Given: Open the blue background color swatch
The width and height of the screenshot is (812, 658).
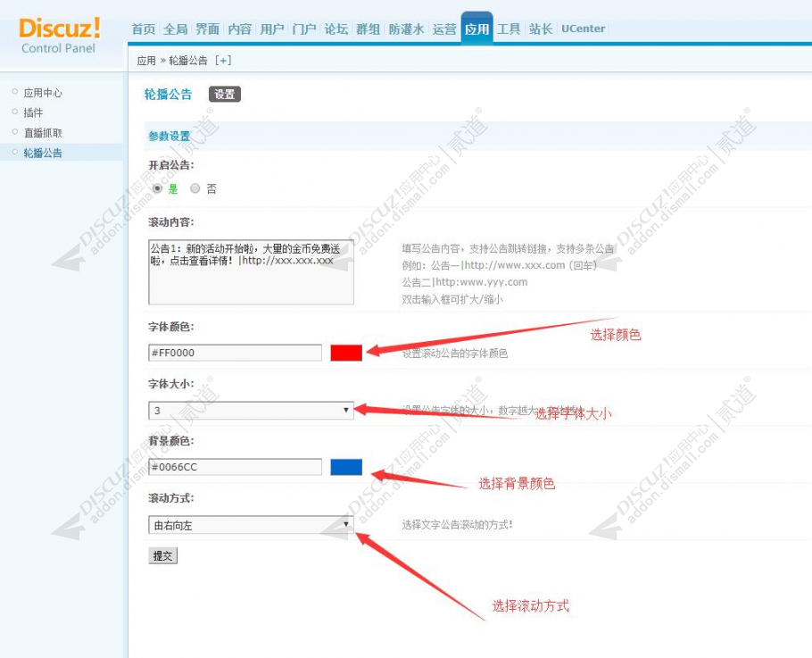Looking at the screenshot, I should pyautogui.click(x=346, y=467).
